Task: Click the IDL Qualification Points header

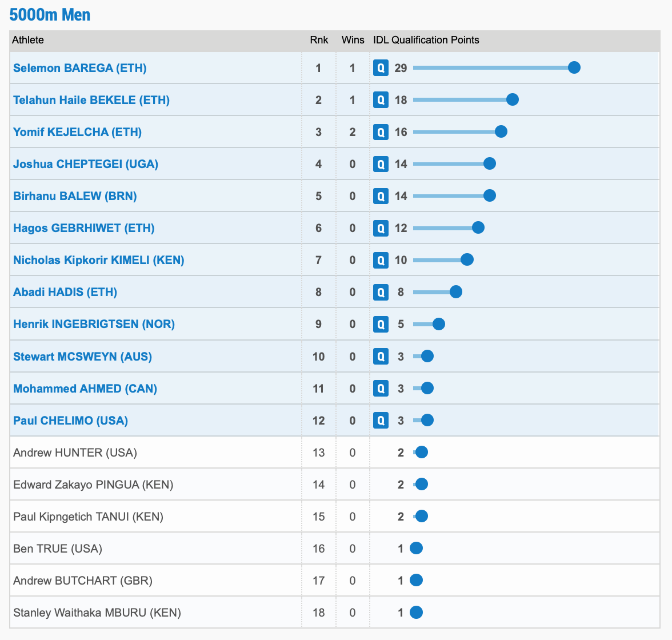Action: coord(426,40)
